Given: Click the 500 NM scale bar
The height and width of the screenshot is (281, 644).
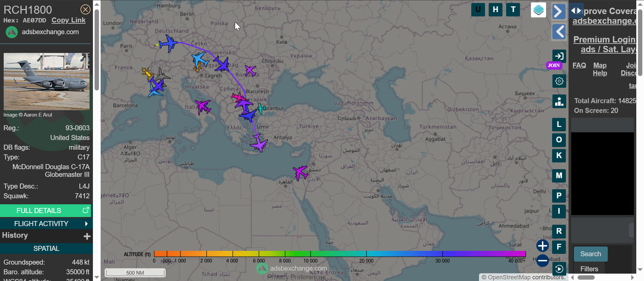Looking at the screenshot, I should tap(135, 273).
